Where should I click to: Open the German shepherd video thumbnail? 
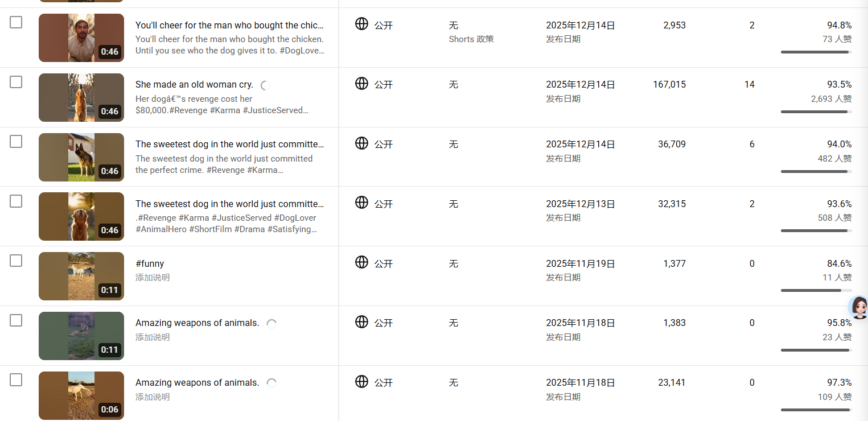click(81, 157)
